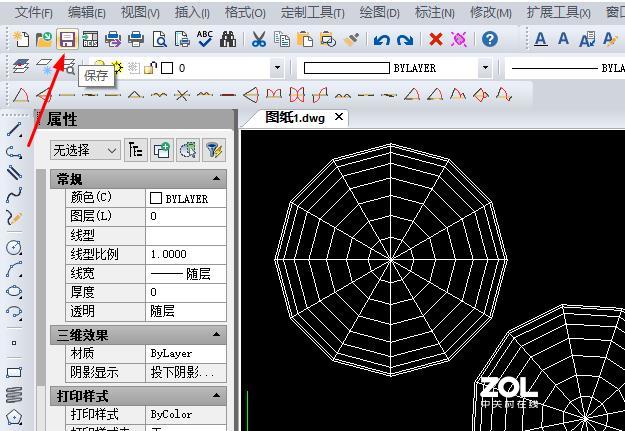Open the 格式(O) menu
Screen dimensions: 625x431
[x=245, y=12]
